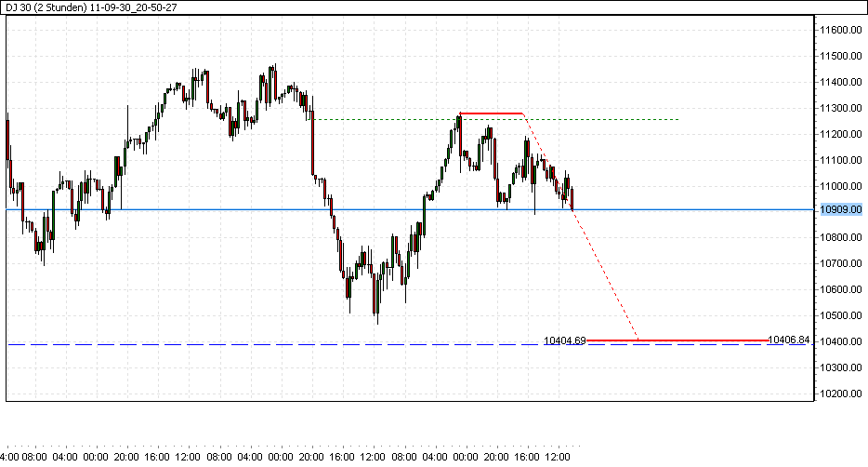Select the 11000.00 price axis label
Image resolution: width=868 pixels, height=467 pixels.
click(841, 186)
